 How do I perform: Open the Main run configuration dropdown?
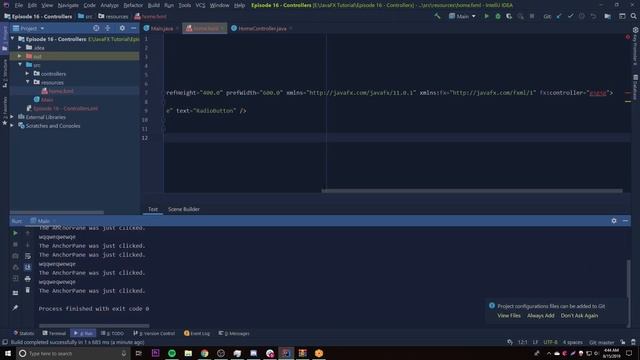(x=462, y=16)
